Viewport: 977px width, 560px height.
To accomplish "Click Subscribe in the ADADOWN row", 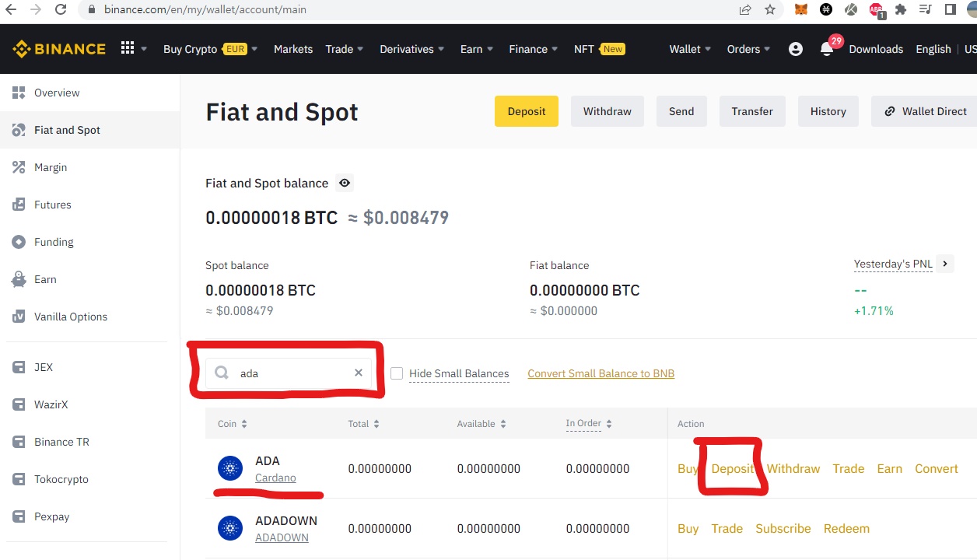I will click(x=783, y=528).
